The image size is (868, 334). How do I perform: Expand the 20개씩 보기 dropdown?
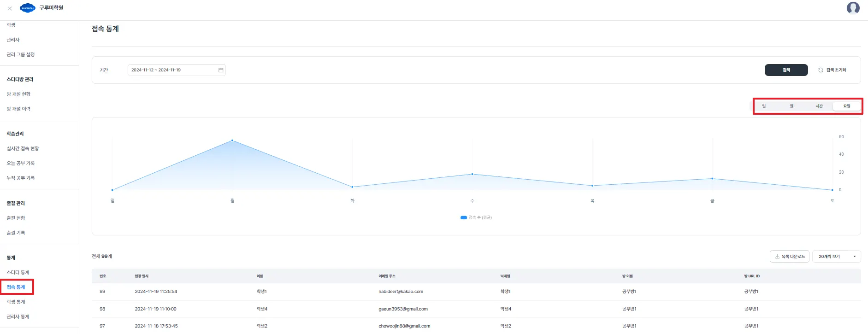coord(836,257)
